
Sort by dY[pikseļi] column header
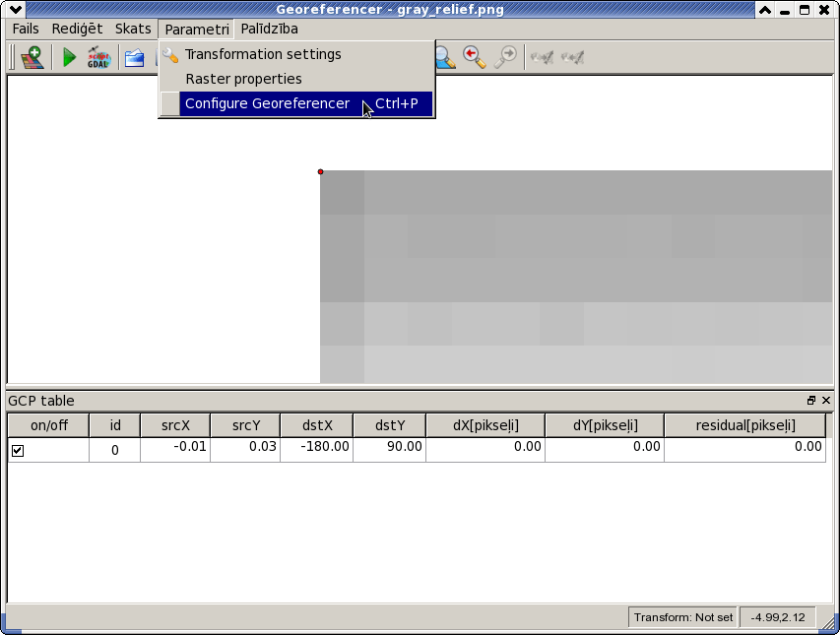606,425
